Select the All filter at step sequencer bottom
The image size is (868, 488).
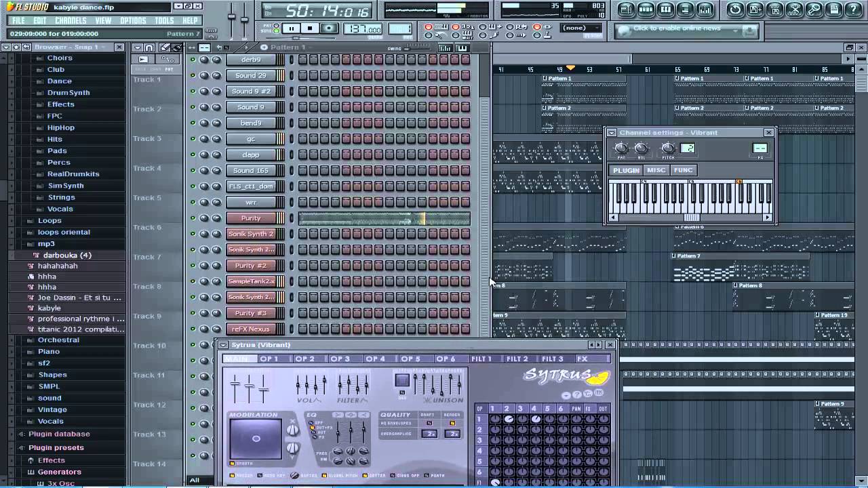pyautogui.click(x=195, y=480)
